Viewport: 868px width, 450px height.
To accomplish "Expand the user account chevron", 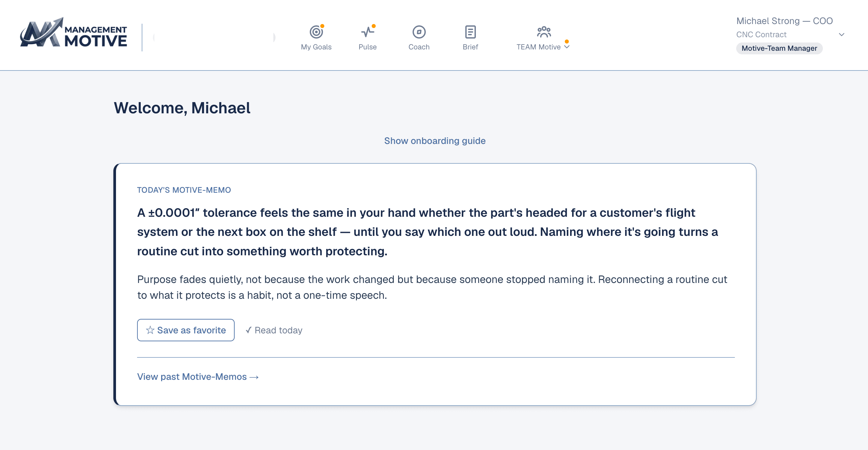I will pyautogui.click(x=841, y=34).
